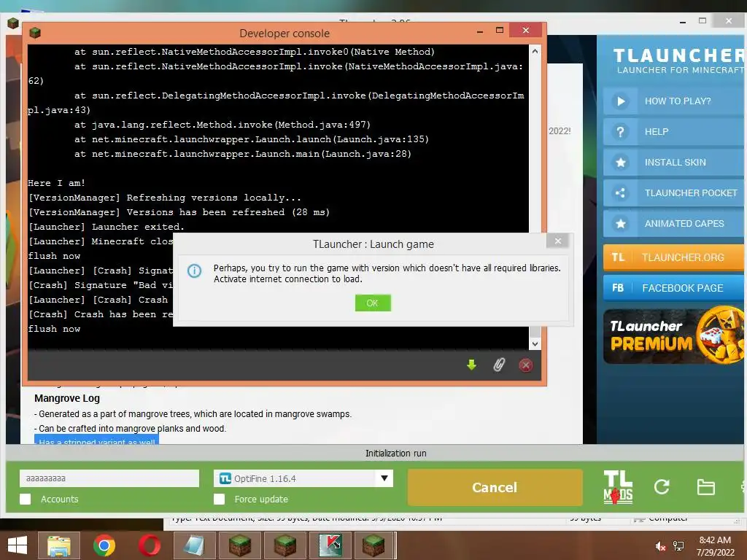Click the Developer console title bar
The image size is (747, 560).
[285, 33]
